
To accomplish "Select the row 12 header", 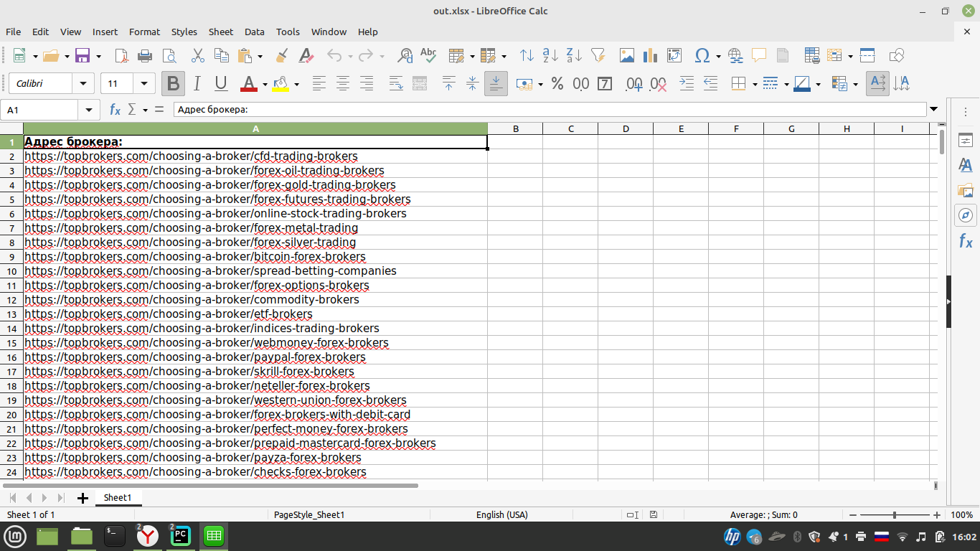I will (x=11, y=300).
